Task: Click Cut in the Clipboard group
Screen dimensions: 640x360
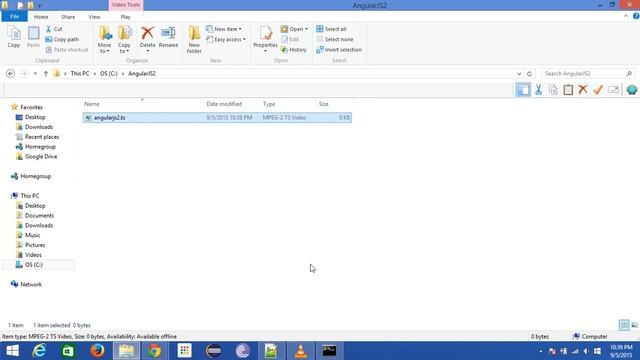Action: click(54, 29)
